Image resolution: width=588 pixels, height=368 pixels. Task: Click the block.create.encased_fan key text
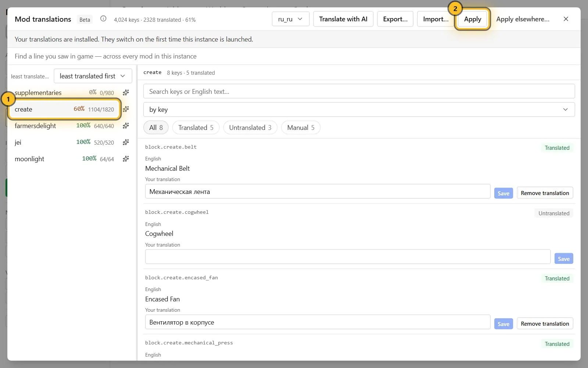tap(182, 277)
